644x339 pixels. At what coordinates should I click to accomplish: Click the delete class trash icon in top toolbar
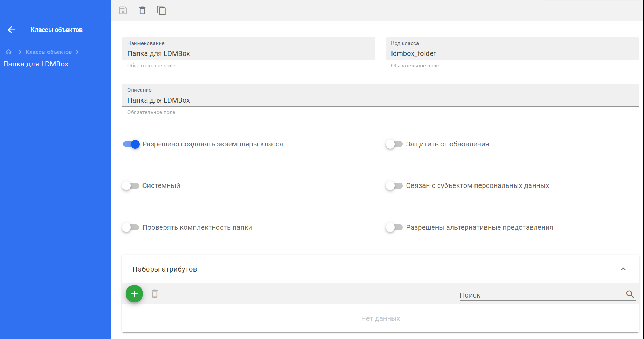point(142,11)
